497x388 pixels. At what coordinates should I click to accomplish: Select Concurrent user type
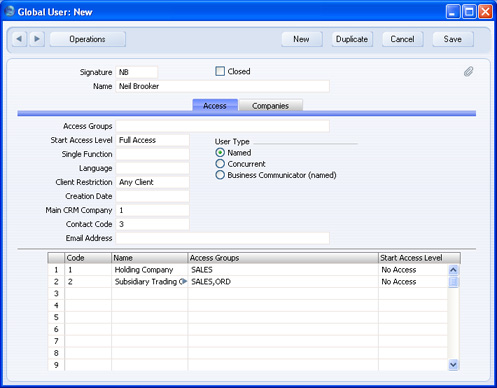(220, 164)
